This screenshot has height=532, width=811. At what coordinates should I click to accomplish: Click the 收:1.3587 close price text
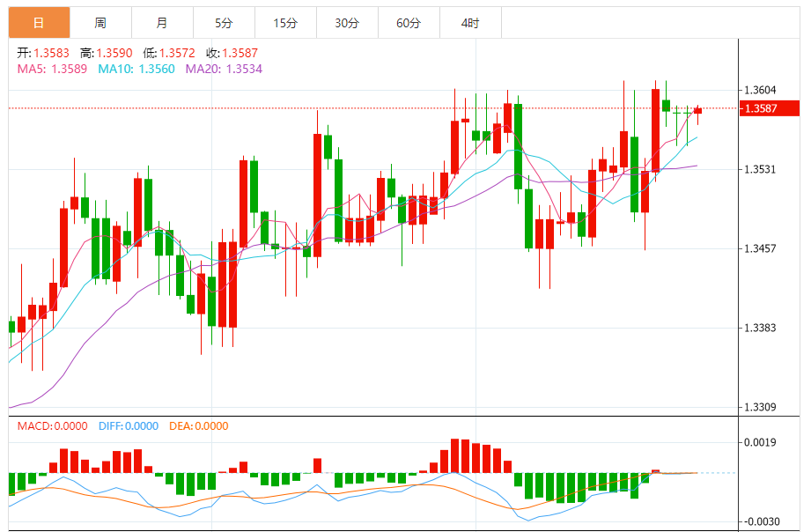[232, 53]
